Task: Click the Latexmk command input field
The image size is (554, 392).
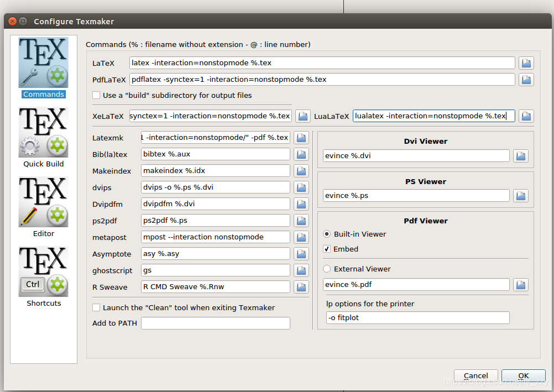Action: pyautogui.click(x=216, y=138)
